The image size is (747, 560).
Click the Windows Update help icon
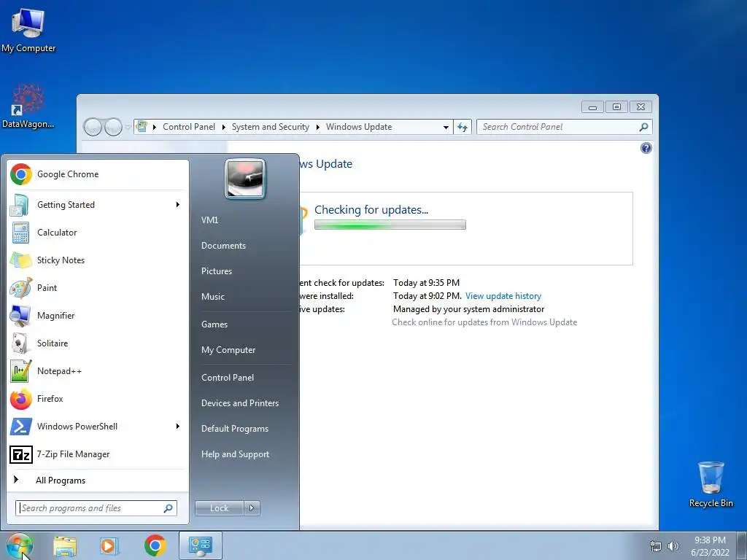[x=646, y=148]
